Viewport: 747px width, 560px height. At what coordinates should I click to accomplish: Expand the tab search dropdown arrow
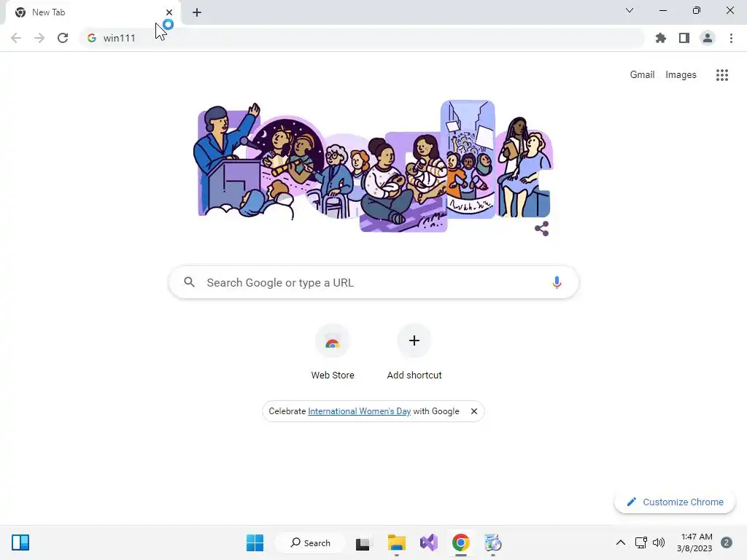point(630,10)
